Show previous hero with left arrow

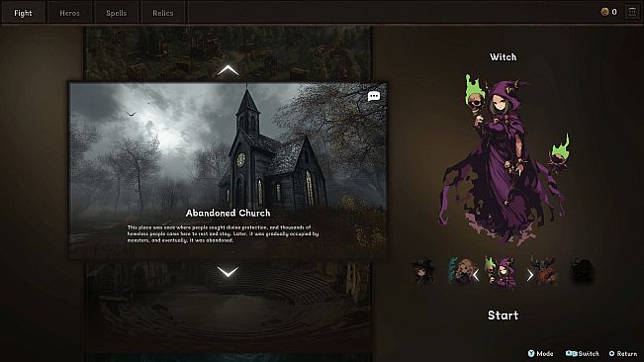(x=476, y=275)
